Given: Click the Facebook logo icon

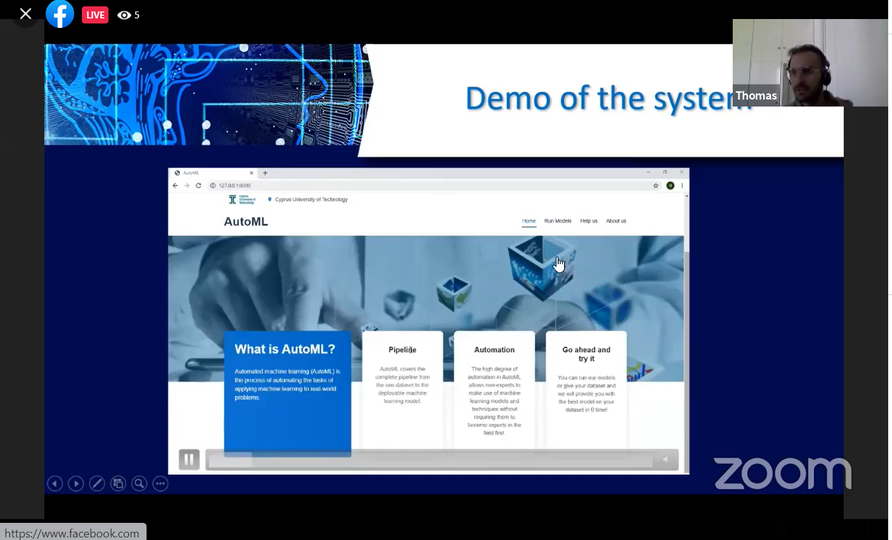Looking at the screenshot, I should [x=60, y=15].
